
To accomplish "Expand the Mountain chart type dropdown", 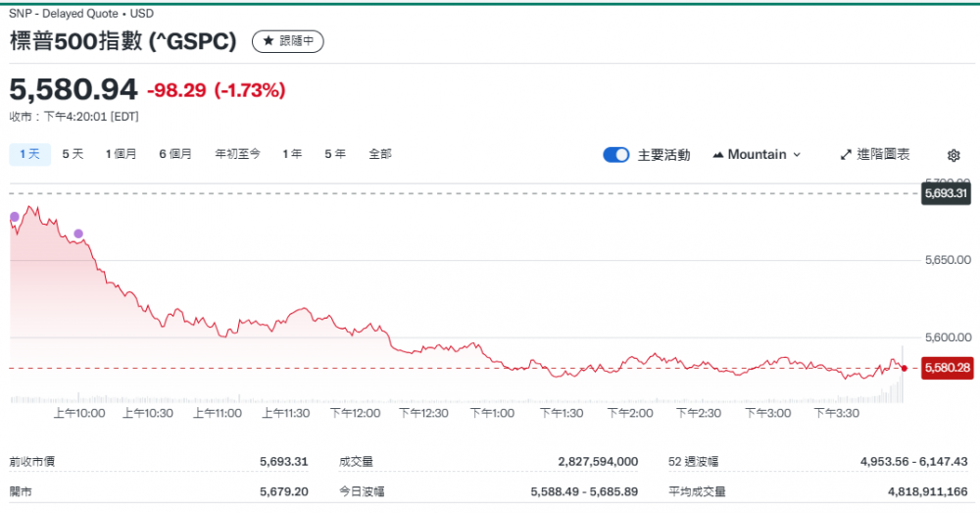I will 757,154.
